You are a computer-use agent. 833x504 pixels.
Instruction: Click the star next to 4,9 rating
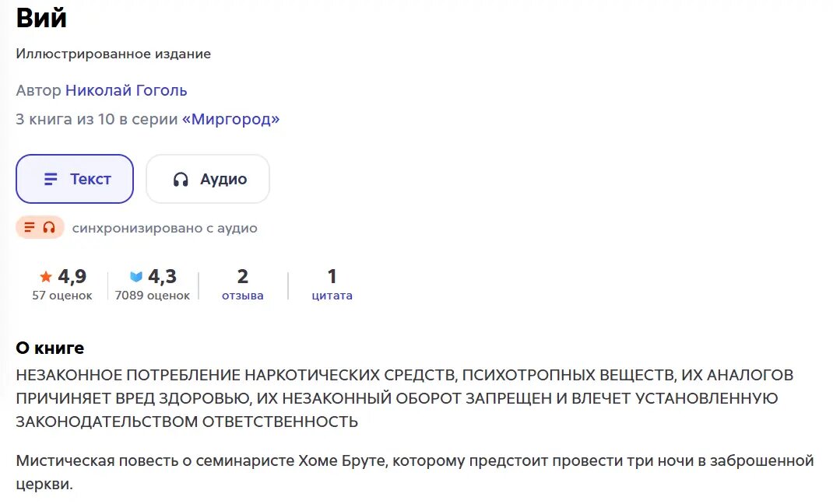[x=45, y=275]
